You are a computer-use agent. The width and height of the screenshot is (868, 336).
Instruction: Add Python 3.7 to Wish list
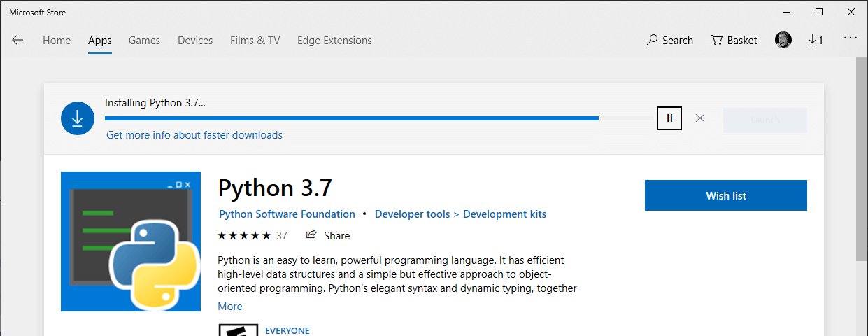tap(726, 195)
